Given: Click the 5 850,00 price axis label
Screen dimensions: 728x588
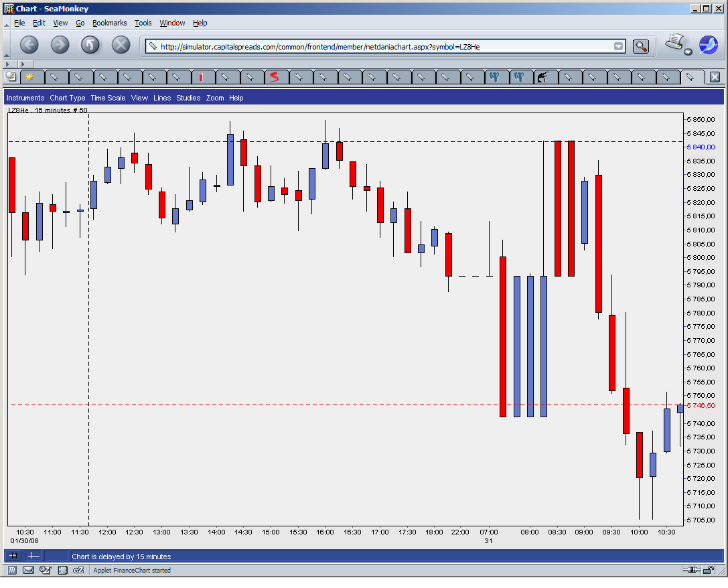Looking at the screenshot, I should point(701,120).
